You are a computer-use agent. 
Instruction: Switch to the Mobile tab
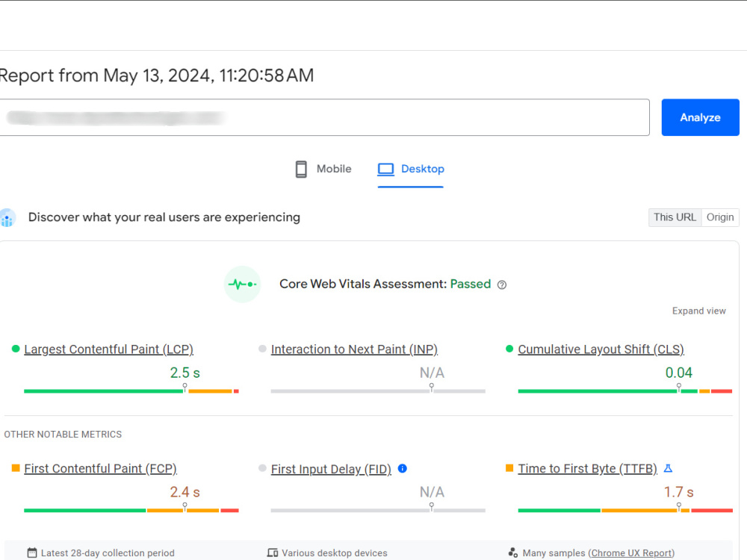tap(323, 169)
